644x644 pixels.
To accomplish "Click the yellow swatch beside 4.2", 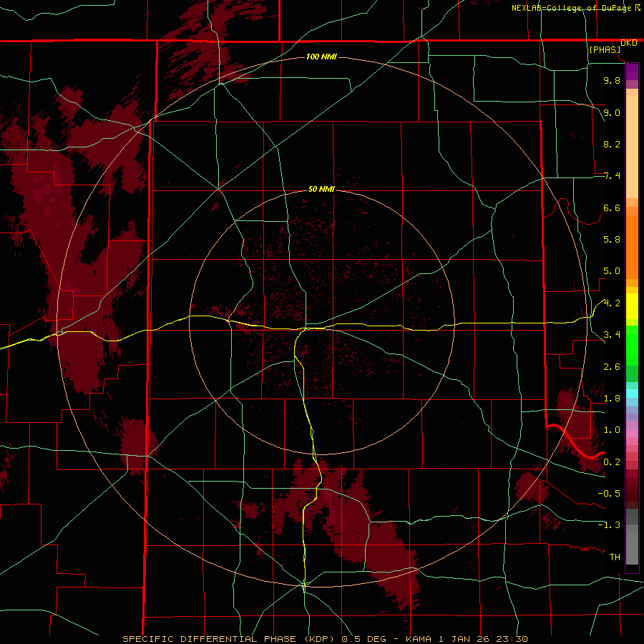I will (632, 306).
